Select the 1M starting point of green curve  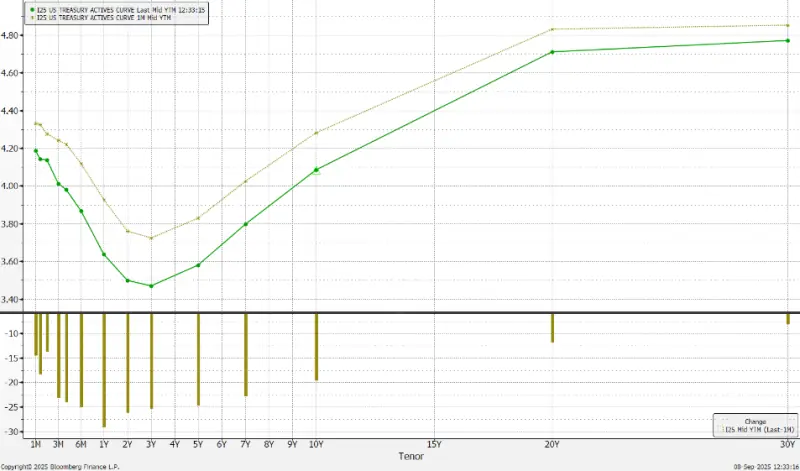pos(35,151)
